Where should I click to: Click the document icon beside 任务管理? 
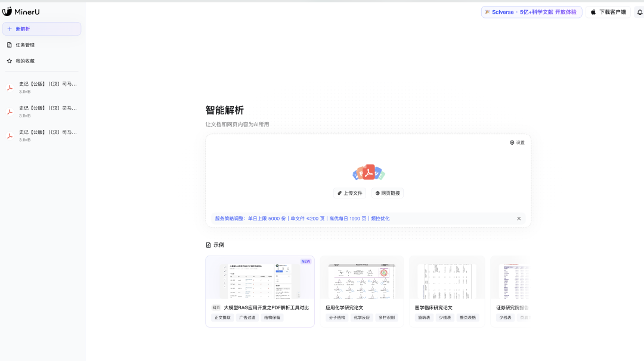pos(10,45)
